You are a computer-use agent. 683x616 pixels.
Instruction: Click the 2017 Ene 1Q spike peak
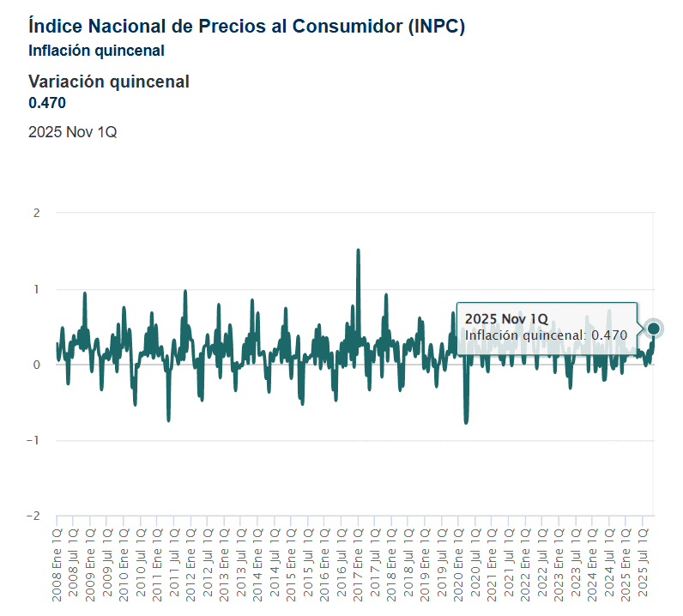tap(358, 251)
